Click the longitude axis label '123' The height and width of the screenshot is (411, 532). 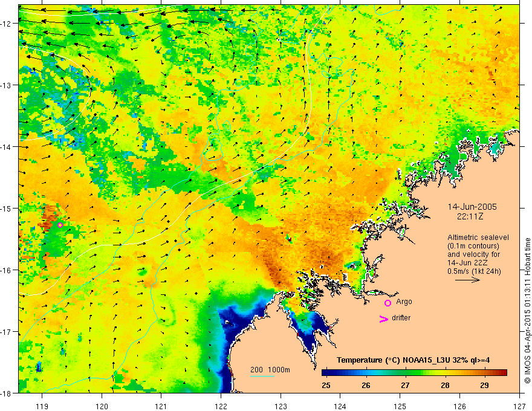coord(281,406)
